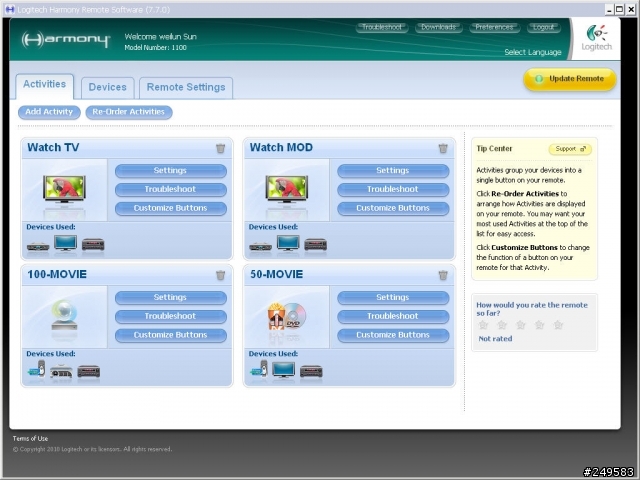Open Settings for 50-MOVIE
The image size is (640, 480).
pyautogui.click(x=393, y=298)
